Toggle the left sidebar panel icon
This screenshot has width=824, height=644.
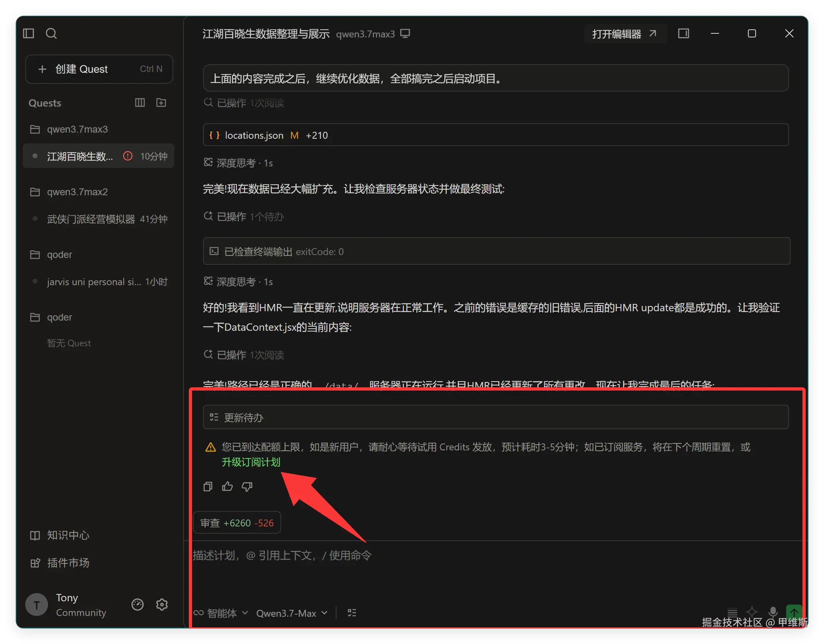(28, 33)
